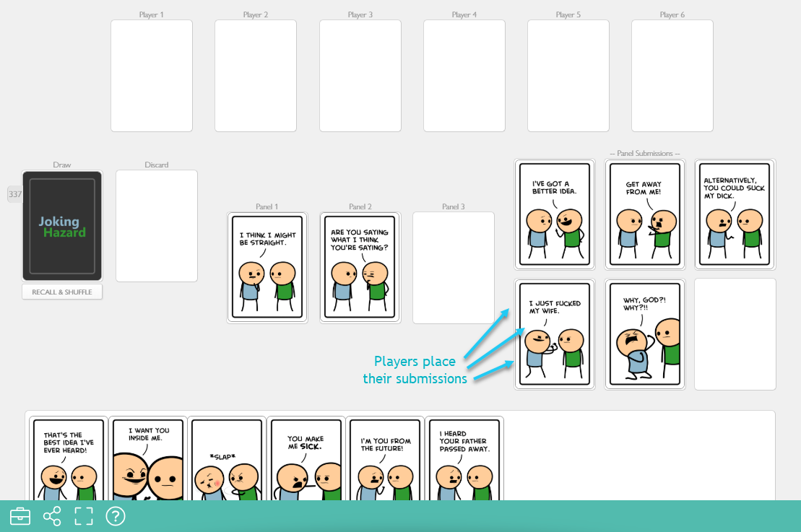This screenshot has height=532, width=801.
Task: Select hand card 'You make me sick'
Action: coord(306,458)
